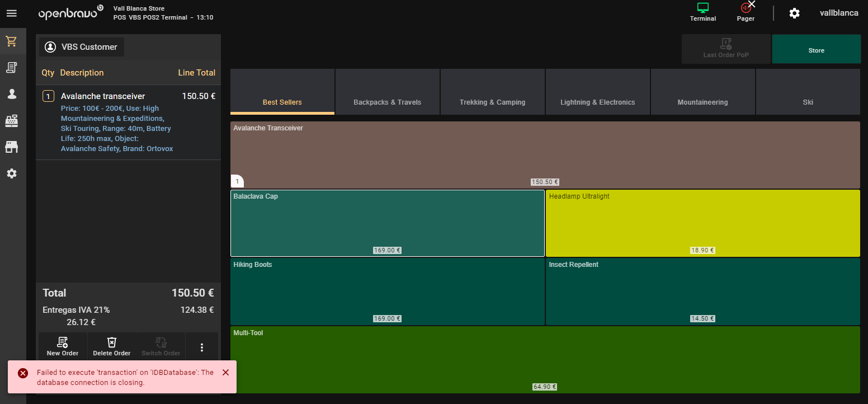
Task: Add the yellow Headlamp Ultralight tile
Action: pyautogui.click(x=702, y=223)
